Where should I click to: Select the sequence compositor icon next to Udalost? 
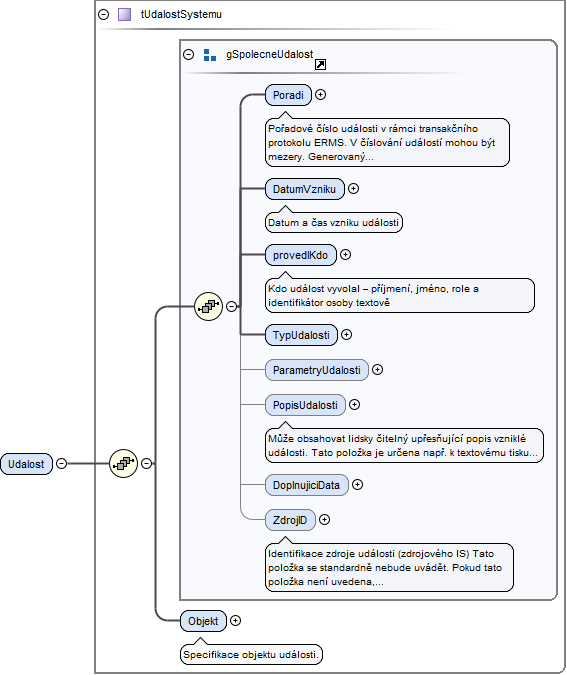coord(124,464)
